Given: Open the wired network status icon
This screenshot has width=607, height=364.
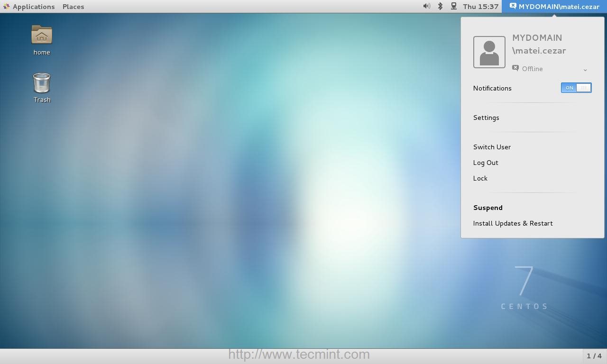Looking at the screenshot, I should [454, 6].
